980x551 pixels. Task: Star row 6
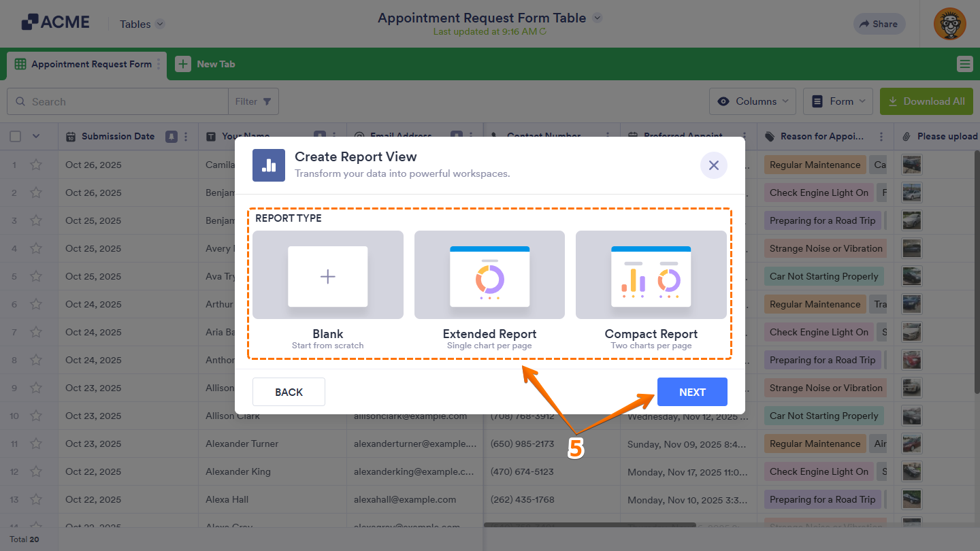click(x=36, y=304)
